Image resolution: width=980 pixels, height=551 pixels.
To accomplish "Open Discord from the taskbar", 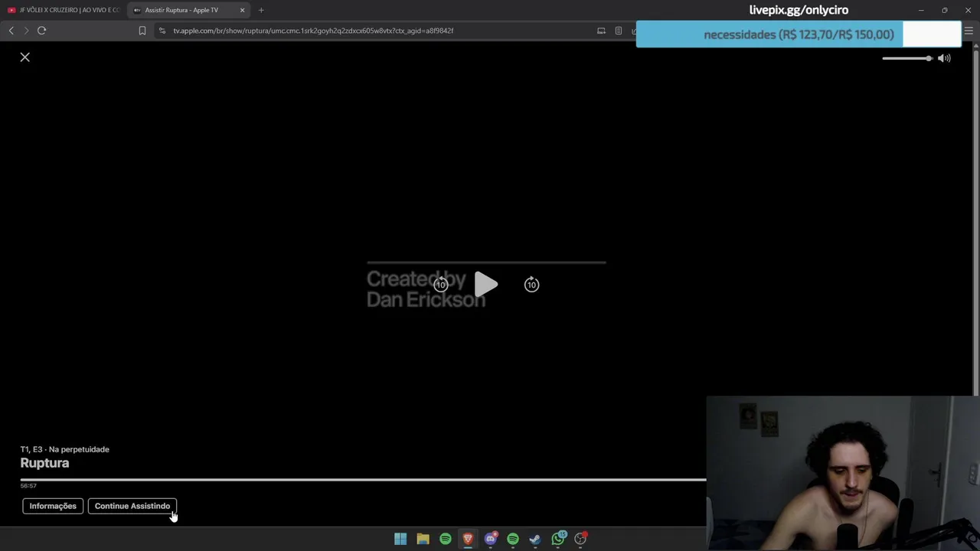I will [x=490, y=539].
